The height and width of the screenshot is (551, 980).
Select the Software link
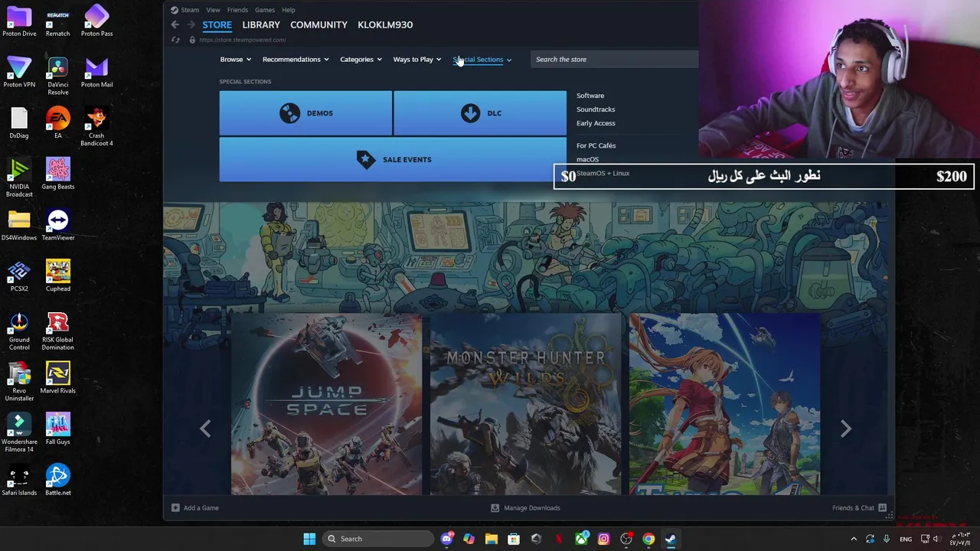click(590, 96)
